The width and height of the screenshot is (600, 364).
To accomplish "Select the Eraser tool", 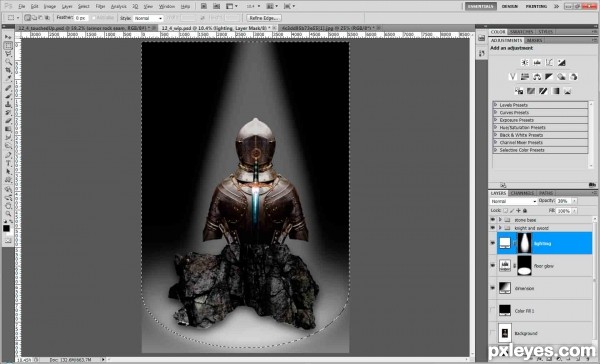I will [x=8, y=121].
